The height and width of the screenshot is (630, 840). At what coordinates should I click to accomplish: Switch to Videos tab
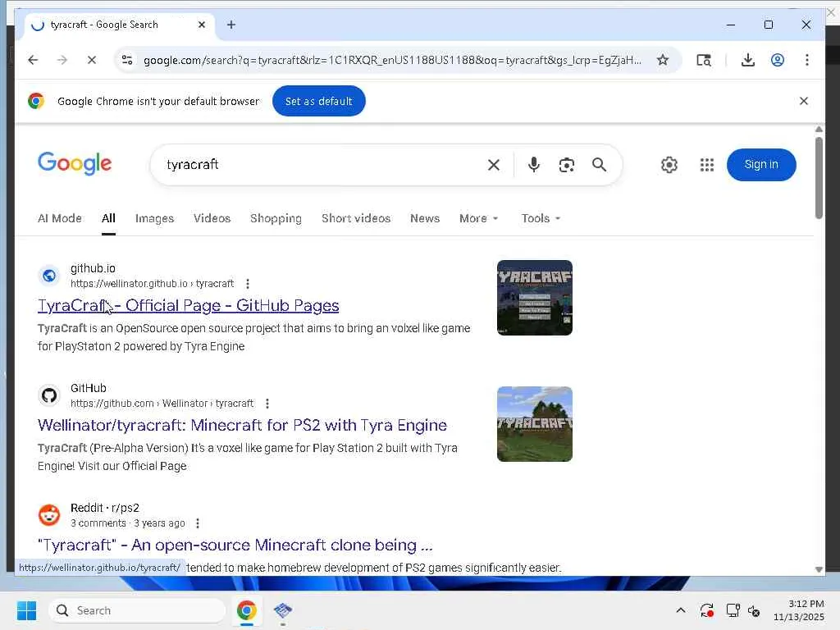212,218
